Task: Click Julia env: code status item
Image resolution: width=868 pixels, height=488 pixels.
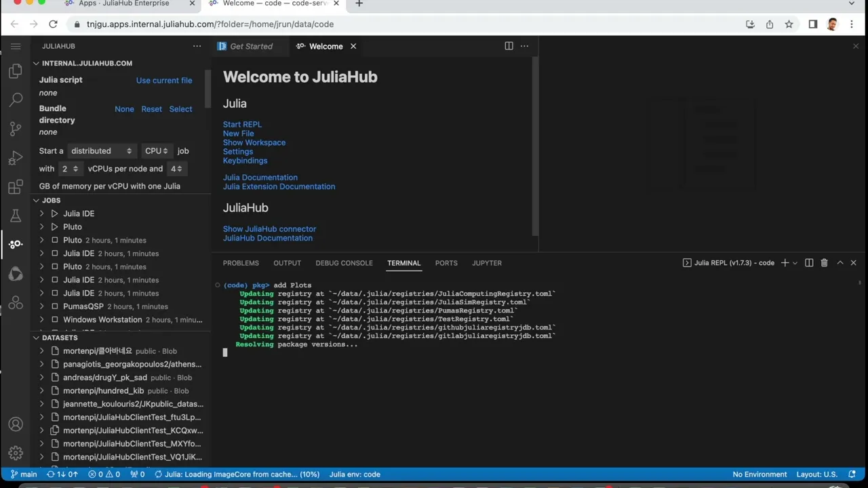Action: coord(355,474)
